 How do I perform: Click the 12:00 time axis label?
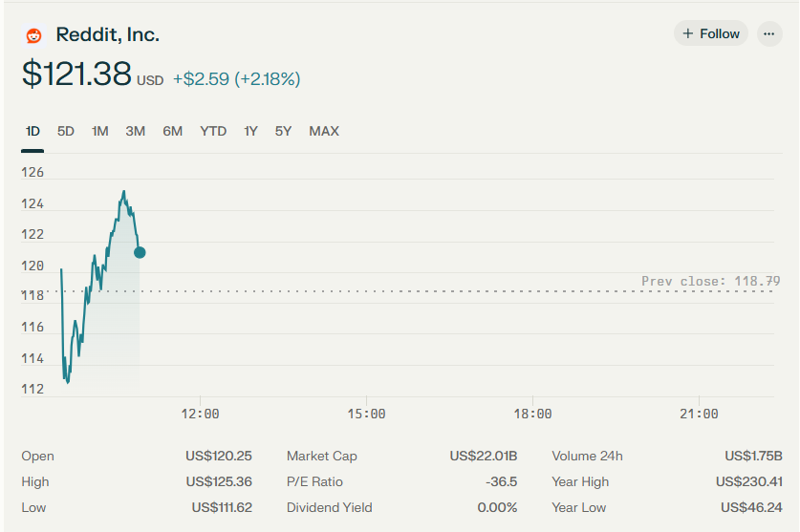[x=200, y=414]
